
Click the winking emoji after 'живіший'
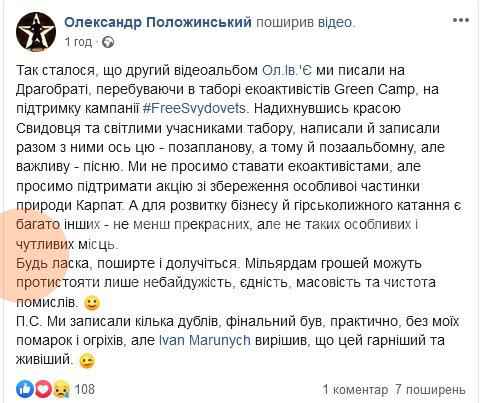pyautogui.click(x=87, y=361)
